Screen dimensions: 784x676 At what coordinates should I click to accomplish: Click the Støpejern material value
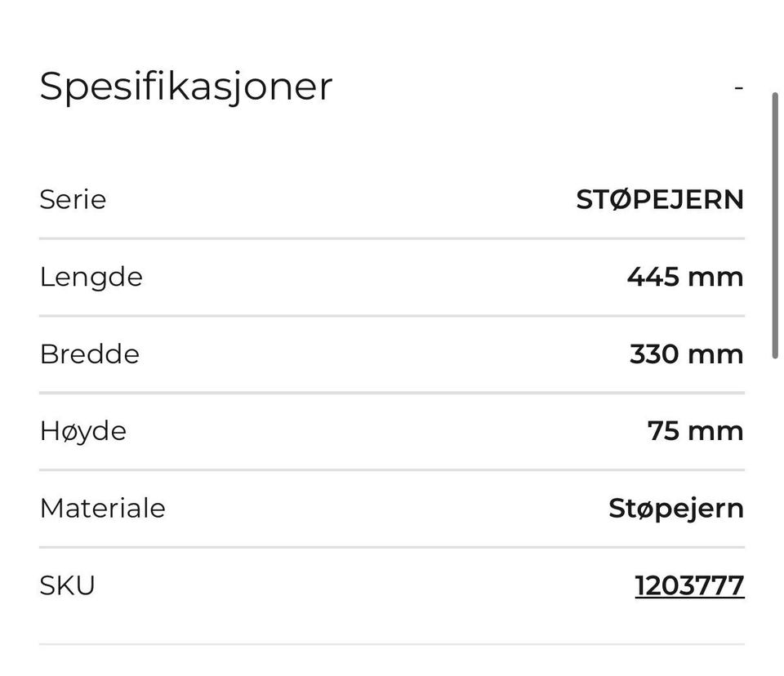(676, 508)
